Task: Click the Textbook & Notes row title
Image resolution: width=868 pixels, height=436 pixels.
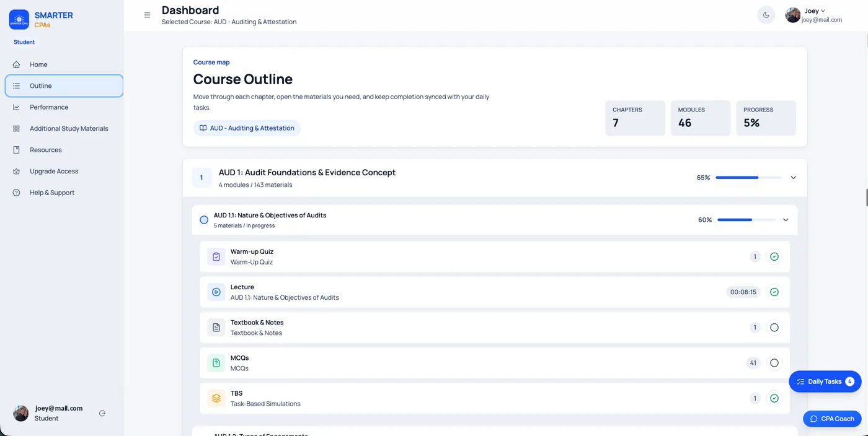Action: click(257, 323)
